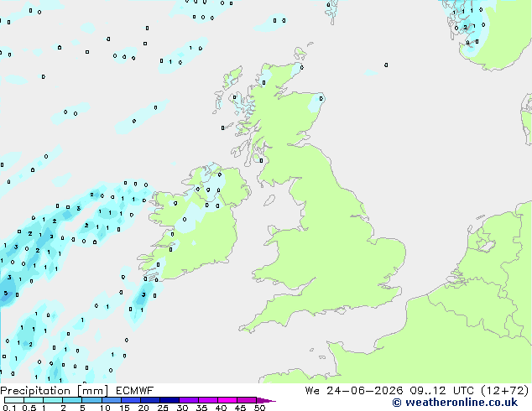
Task: Select the 2–5 mm legend color swatch
Action: [72, 400]
